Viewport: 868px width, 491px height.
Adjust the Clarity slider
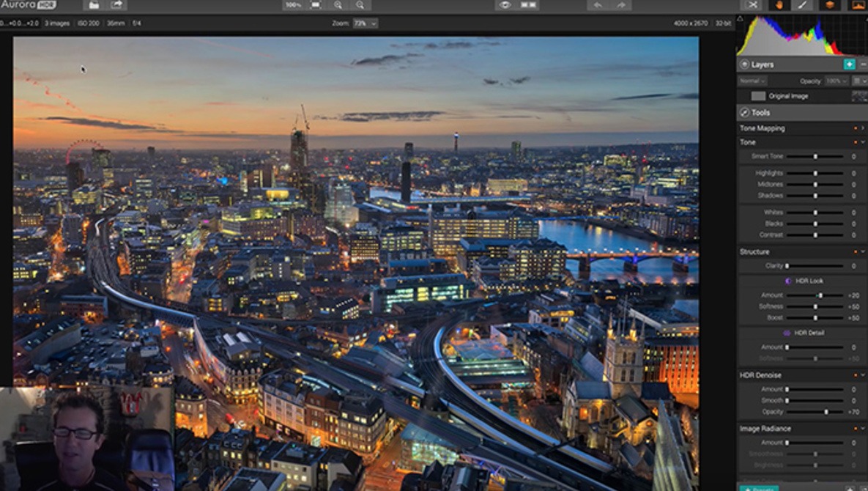pos(815,266)
